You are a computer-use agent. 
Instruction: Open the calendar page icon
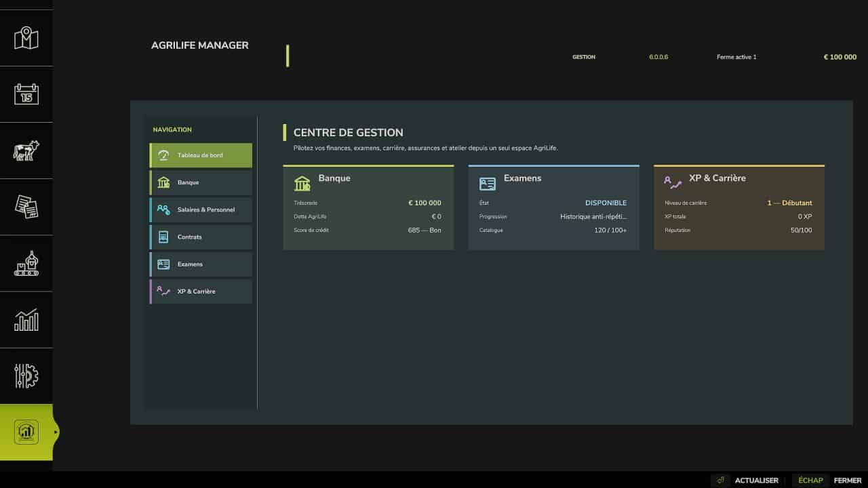[x=26, y=94]
